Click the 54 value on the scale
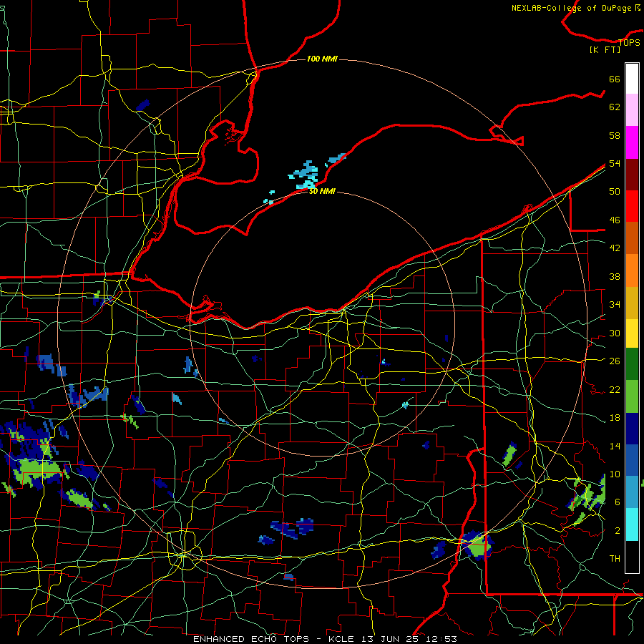The image size is (644, 644). click(x=615, y=163)
